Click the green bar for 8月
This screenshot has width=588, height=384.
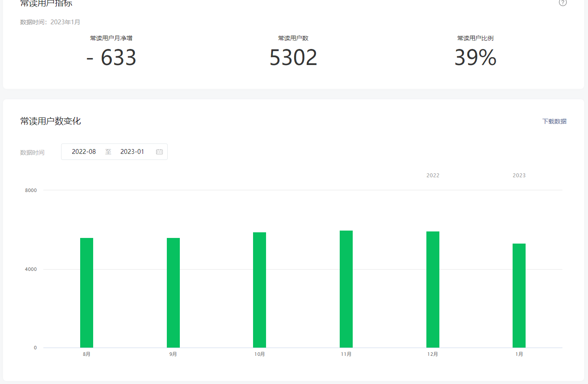click(87, 293)
